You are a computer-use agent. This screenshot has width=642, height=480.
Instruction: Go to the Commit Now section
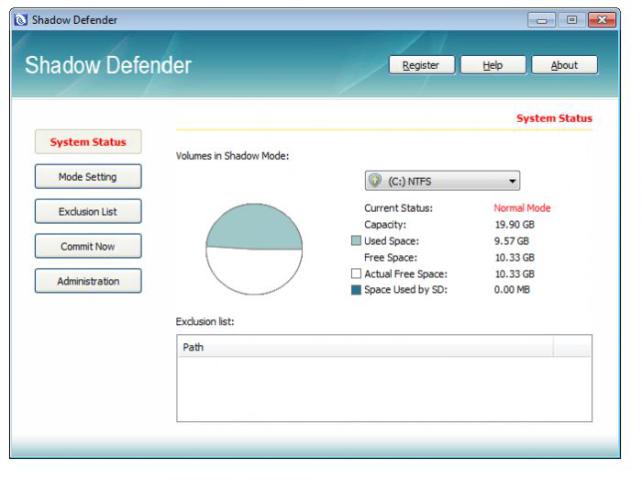point(88,246)
